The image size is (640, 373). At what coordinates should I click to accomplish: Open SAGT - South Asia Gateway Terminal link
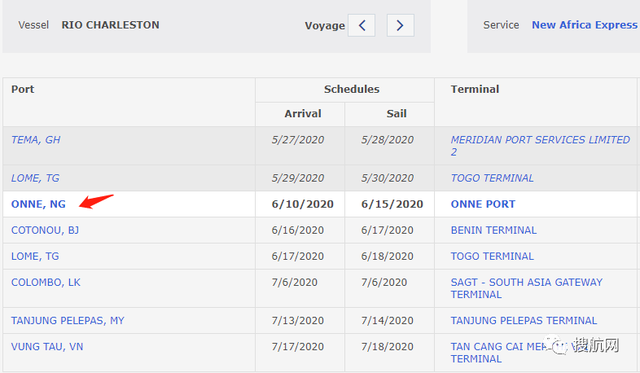[x=527, y=289]
